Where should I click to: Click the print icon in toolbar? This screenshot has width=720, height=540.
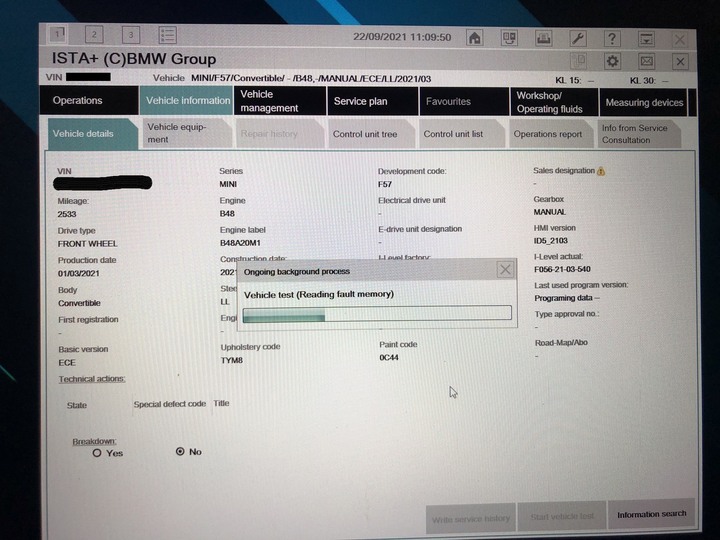544,38
